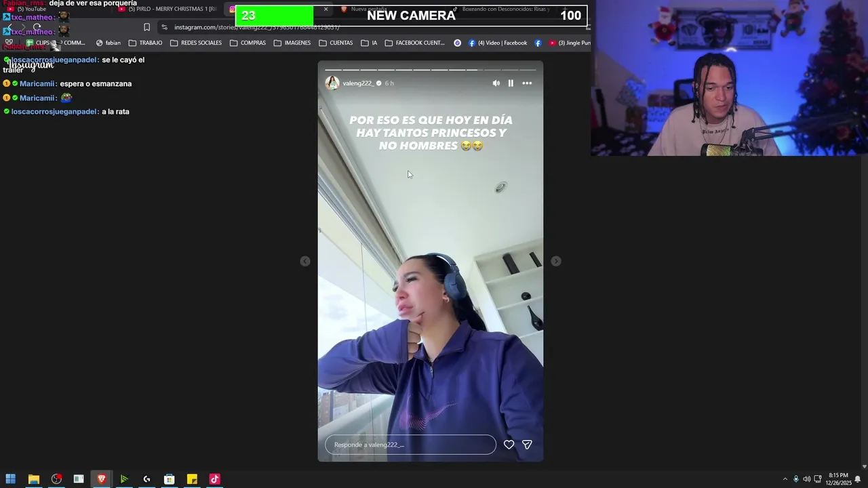Screen dimensions: 868x488
Task: Open the microphone tray icon
Action: coord(796,479)
